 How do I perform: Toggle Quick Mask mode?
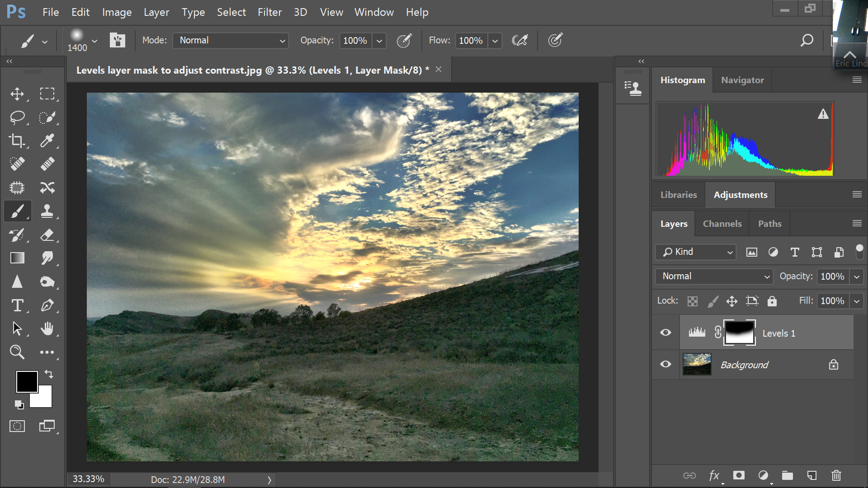17,426
